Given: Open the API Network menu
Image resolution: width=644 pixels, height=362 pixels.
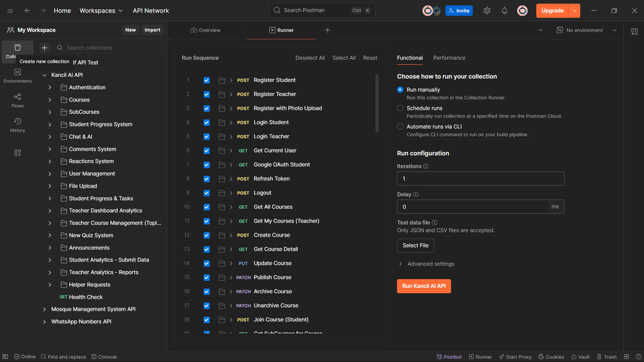Looking at the screenshot, I should tap(151, 11).
